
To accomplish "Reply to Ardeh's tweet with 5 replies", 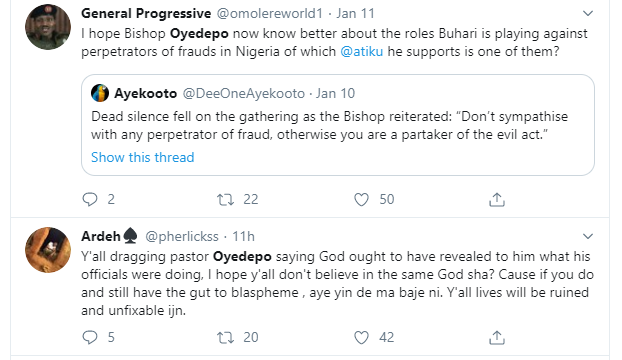I will [90, 337].
